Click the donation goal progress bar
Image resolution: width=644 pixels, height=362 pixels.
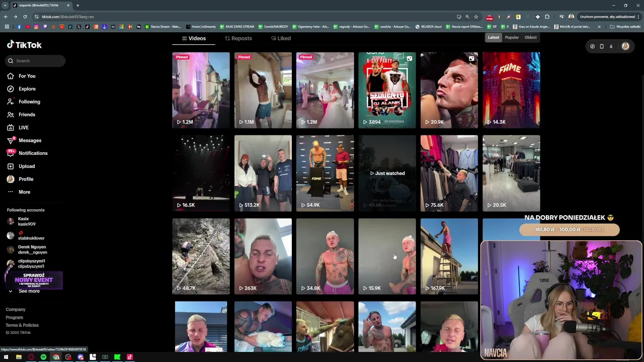coord(570,229)
